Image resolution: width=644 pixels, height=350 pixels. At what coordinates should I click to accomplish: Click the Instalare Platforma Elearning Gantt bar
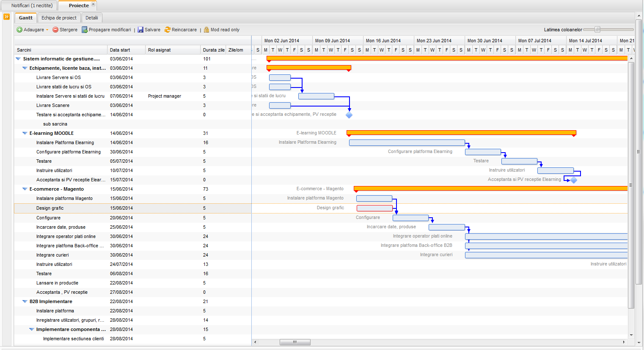[x=407, y=142]
